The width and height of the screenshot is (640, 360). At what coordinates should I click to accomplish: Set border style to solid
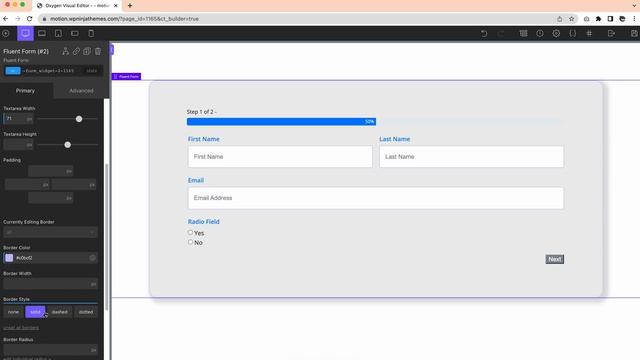click(35, 312)
